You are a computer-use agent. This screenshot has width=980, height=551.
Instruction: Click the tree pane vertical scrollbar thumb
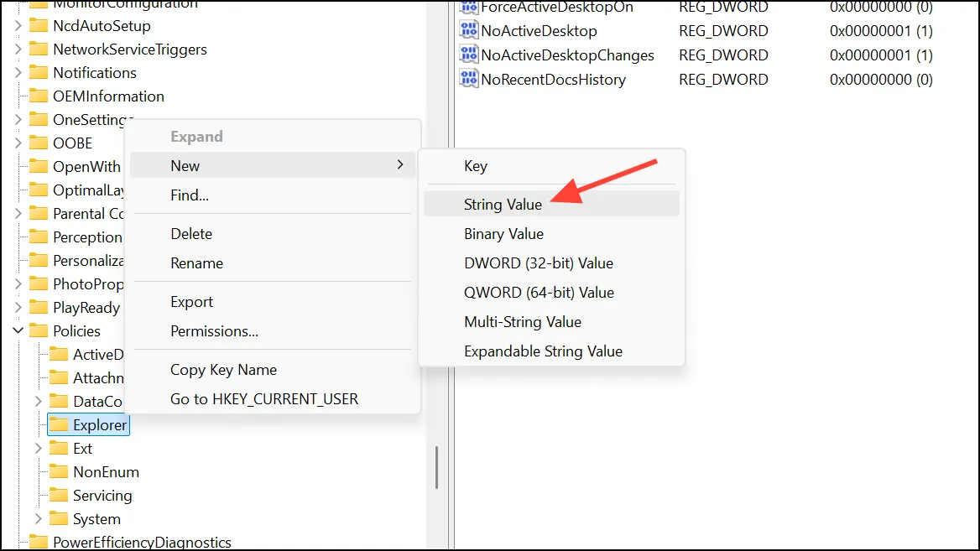(x=436, y=467)
